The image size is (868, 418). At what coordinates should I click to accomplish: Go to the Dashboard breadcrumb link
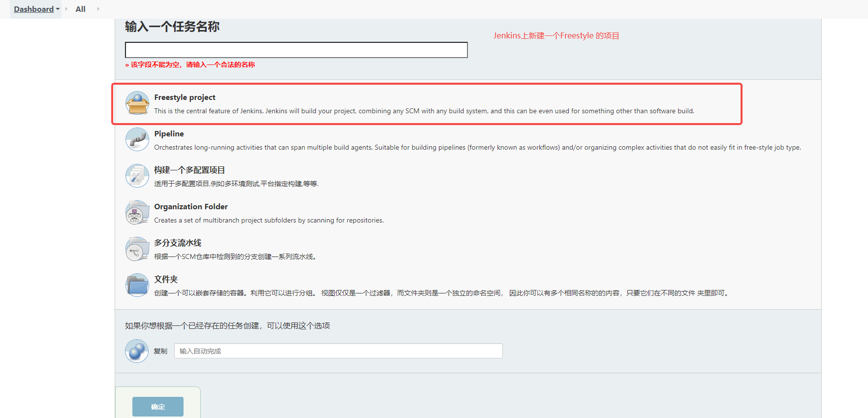coord(33,9)
